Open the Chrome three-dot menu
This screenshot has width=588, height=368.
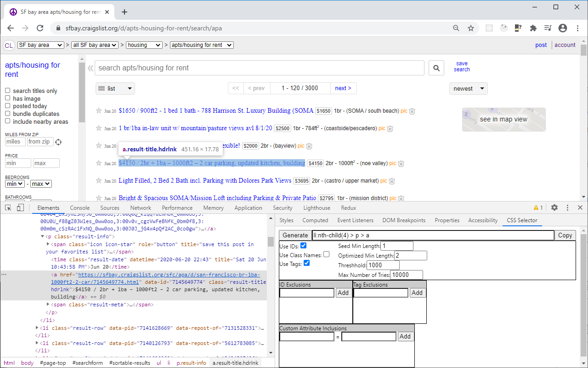coord(577,28)
